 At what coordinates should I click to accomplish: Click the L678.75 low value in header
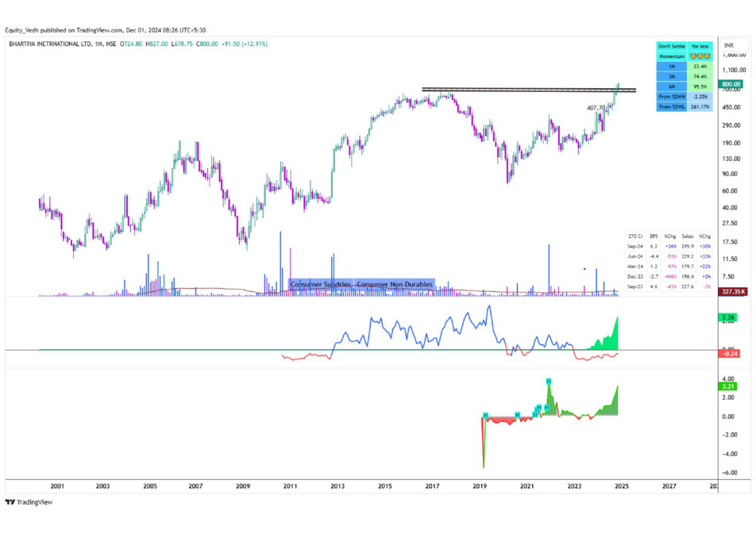tap(182, 44)
